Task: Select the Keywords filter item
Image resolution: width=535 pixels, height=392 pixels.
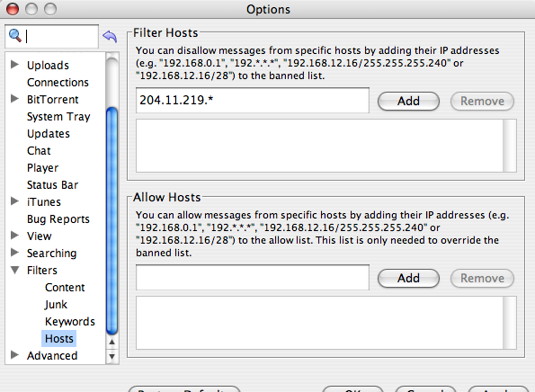Action: pyautogui.click(x=69, y=321)
